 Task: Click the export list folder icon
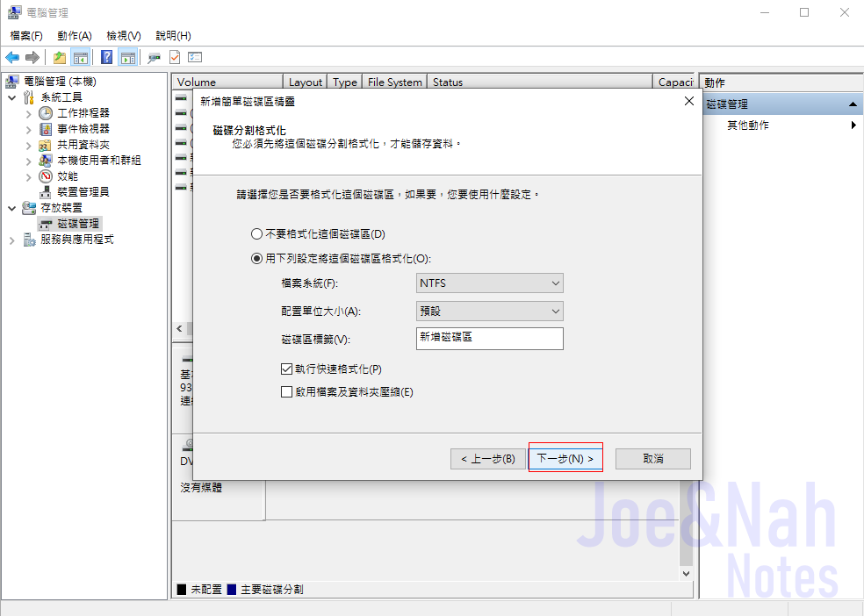click(x=59, y=56)
